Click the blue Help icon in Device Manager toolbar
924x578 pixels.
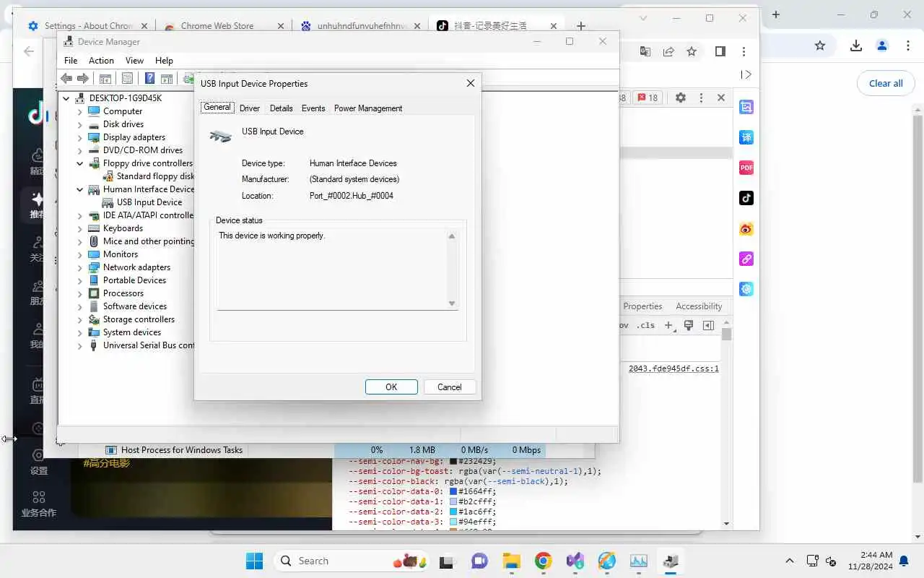pyautogui.click(x=149, y=78)
